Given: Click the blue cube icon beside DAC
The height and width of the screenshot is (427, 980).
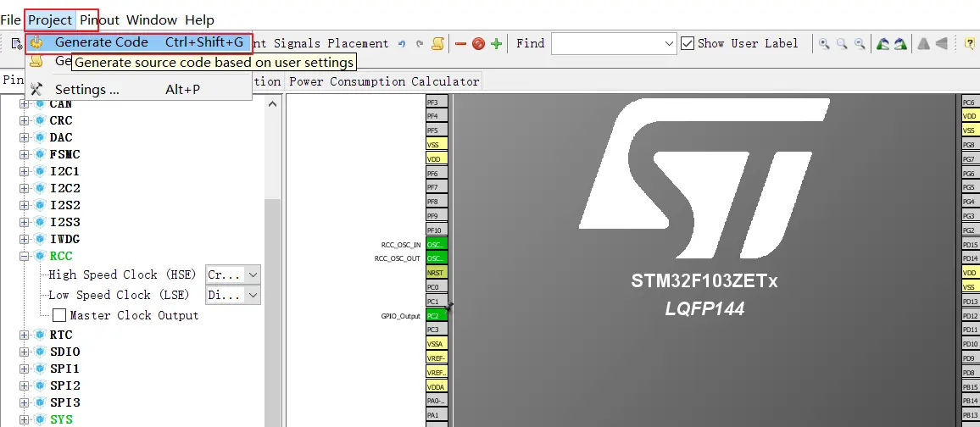Looking at the screenshot, I should pos(40,137).
